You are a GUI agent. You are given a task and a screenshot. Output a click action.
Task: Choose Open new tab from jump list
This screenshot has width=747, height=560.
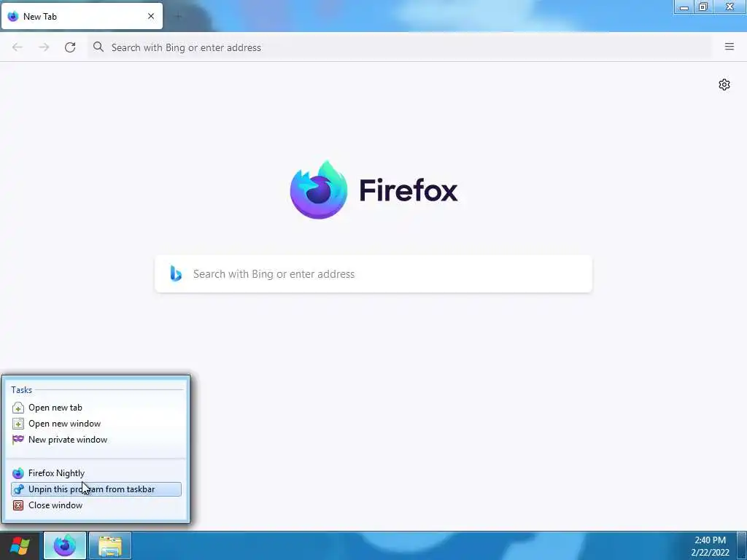[x=96, y=408]
